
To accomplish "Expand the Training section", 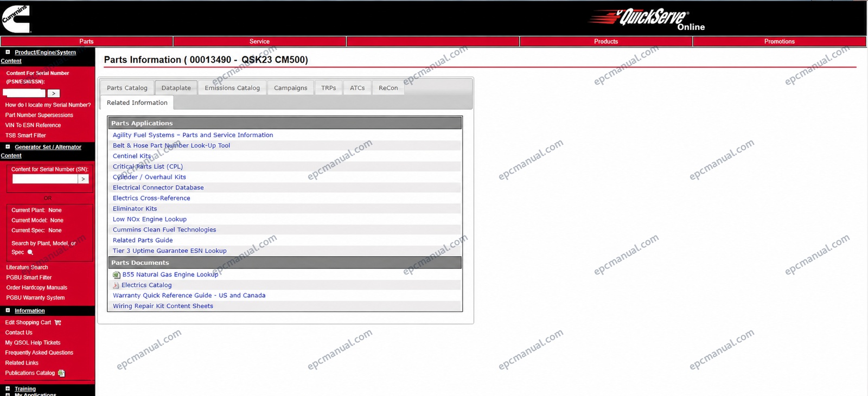I will 8,388.
